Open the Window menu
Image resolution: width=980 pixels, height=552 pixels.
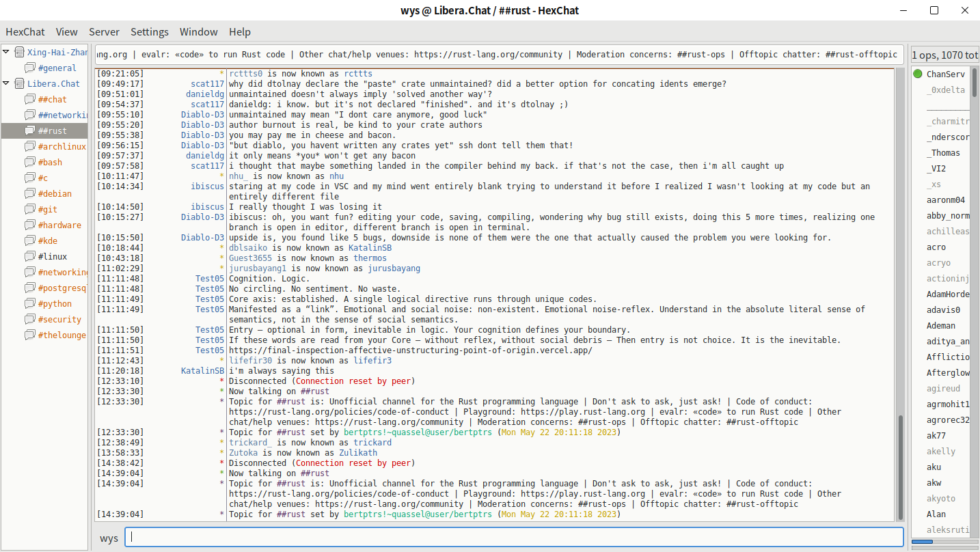point(199,31)
